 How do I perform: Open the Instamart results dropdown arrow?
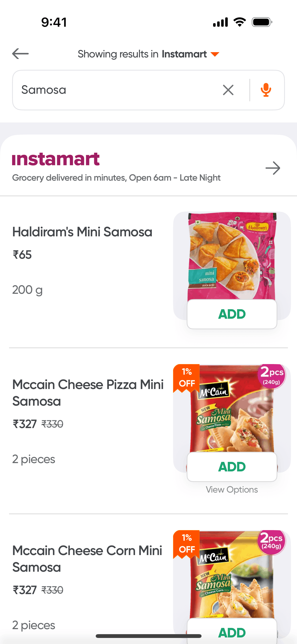(215, 54)
